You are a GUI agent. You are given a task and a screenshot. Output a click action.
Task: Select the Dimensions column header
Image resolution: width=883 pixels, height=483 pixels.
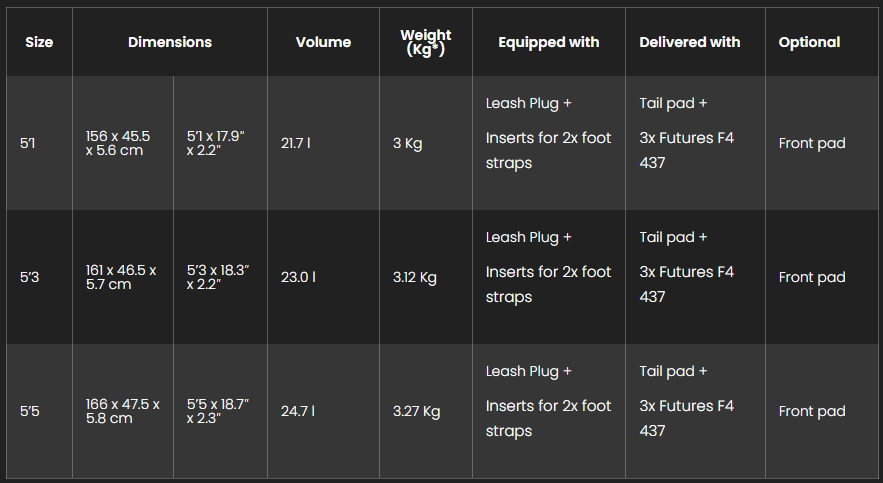(170, 42)
